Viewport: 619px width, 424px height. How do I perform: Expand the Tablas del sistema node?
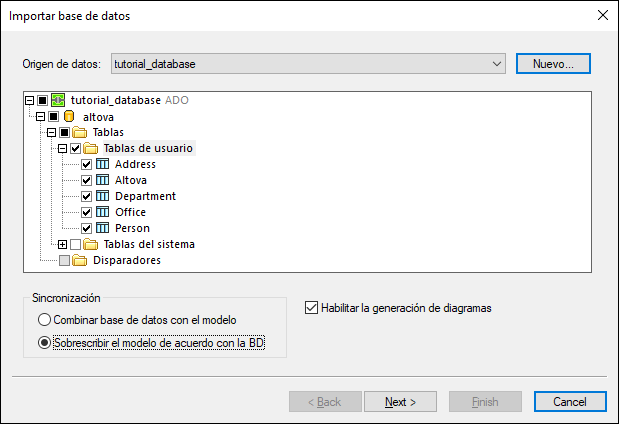pos(63,244)
